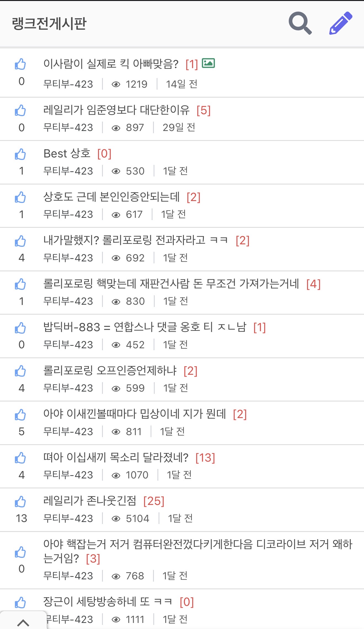Click the '랭크전게시판' board title

click(49, 23)
